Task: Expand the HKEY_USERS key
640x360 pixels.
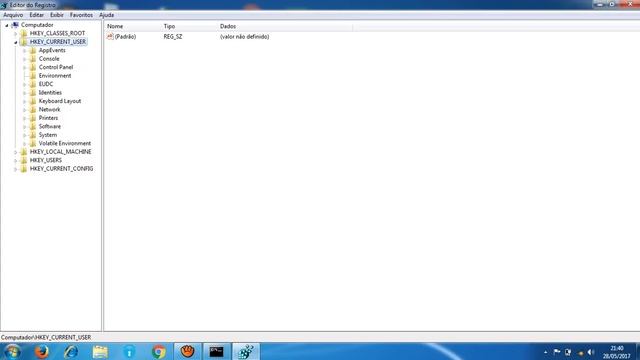Action: [x=16, y=160]
